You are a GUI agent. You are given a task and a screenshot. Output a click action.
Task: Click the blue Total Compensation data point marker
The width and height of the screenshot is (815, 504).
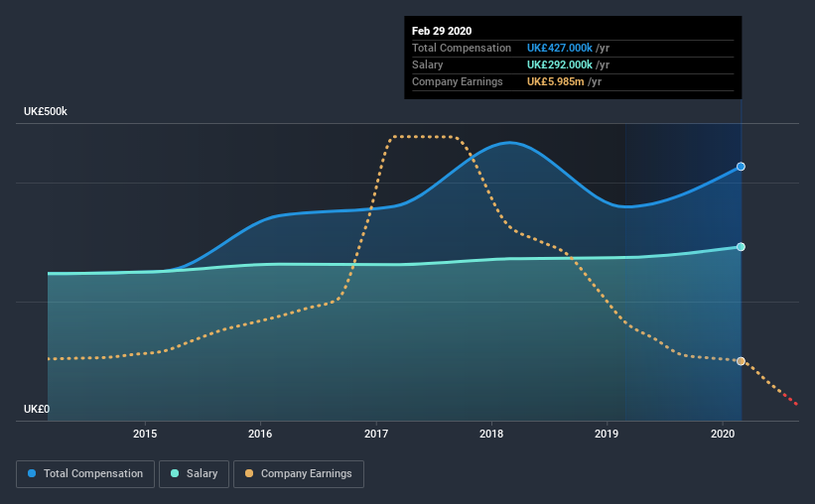coord(741,167)
